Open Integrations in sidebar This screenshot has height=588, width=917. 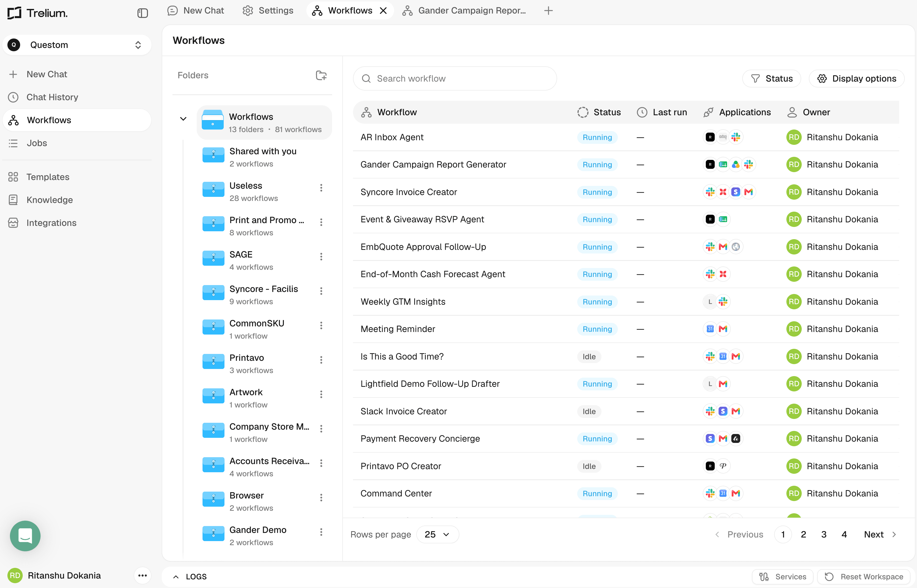point(77,223)
